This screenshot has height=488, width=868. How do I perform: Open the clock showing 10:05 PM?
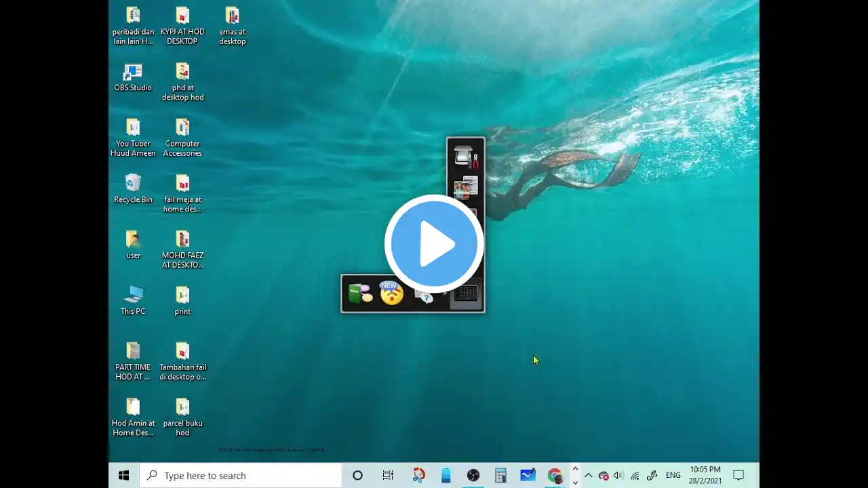705,475
